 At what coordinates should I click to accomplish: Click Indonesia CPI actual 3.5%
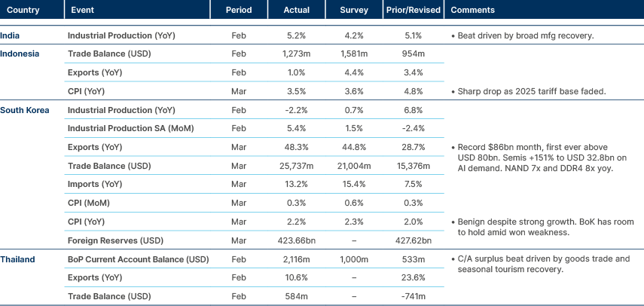click(297, 92)
